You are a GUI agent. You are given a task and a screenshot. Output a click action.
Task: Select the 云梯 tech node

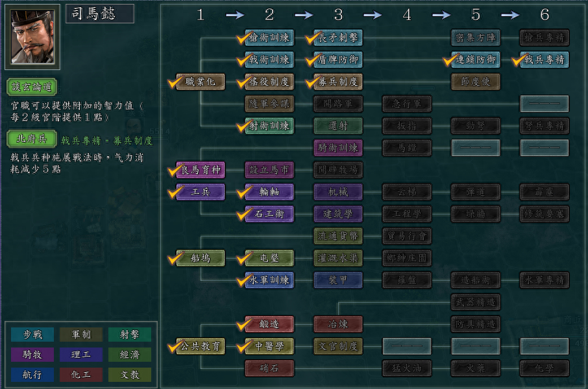pos(407,192)
